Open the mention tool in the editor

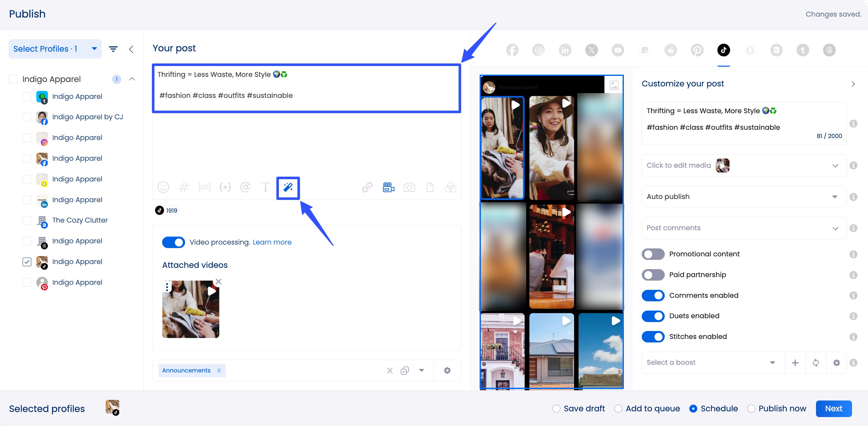(x=245, y=187)
